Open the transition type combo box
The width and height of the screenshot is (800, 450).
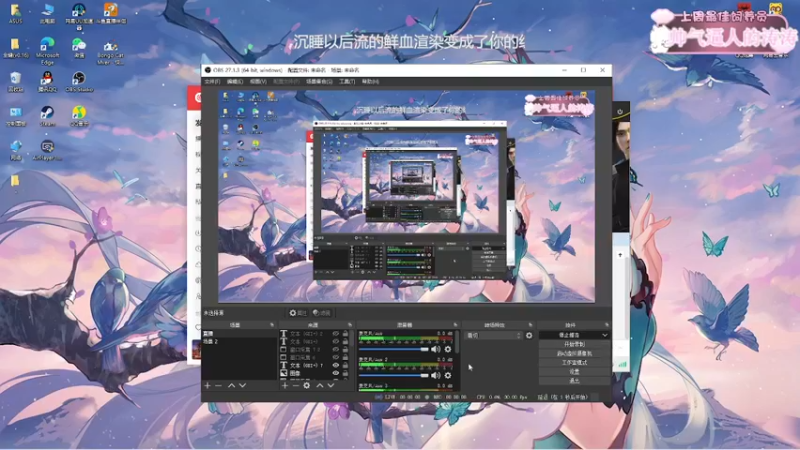point(494,335)
